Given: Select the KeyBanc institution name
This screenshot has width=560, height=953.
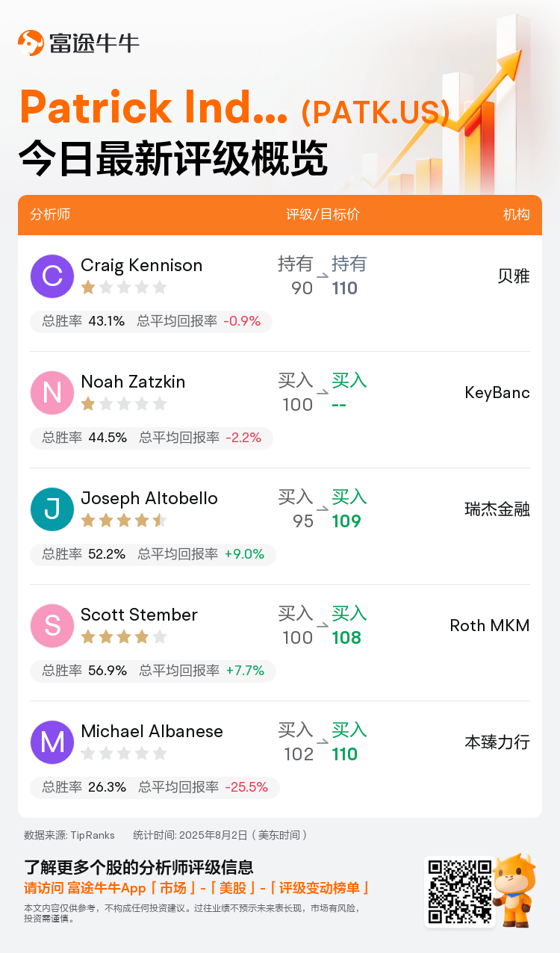Looking at the screenshot, I should click(x=497, y=393).
